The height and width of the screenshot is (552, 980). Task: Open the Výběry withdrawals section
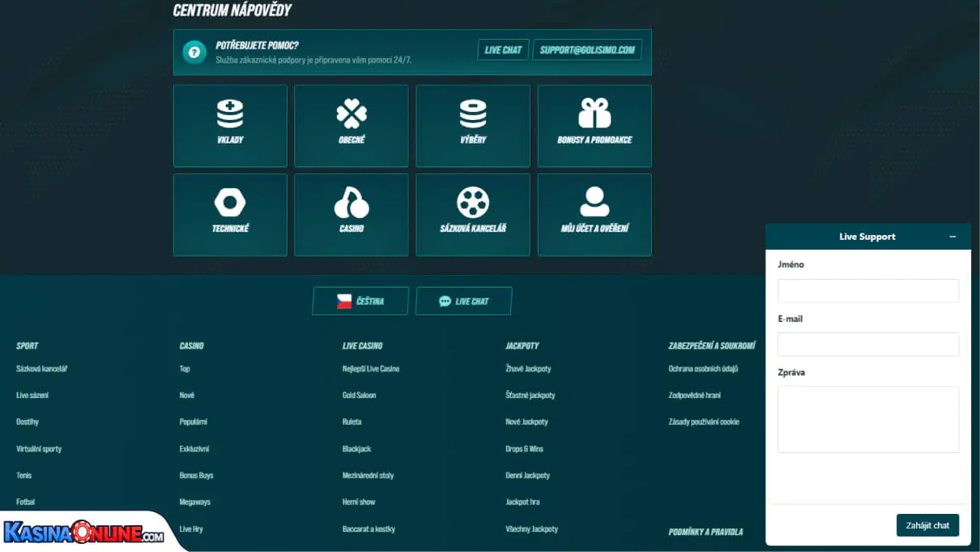coord(472,126)
